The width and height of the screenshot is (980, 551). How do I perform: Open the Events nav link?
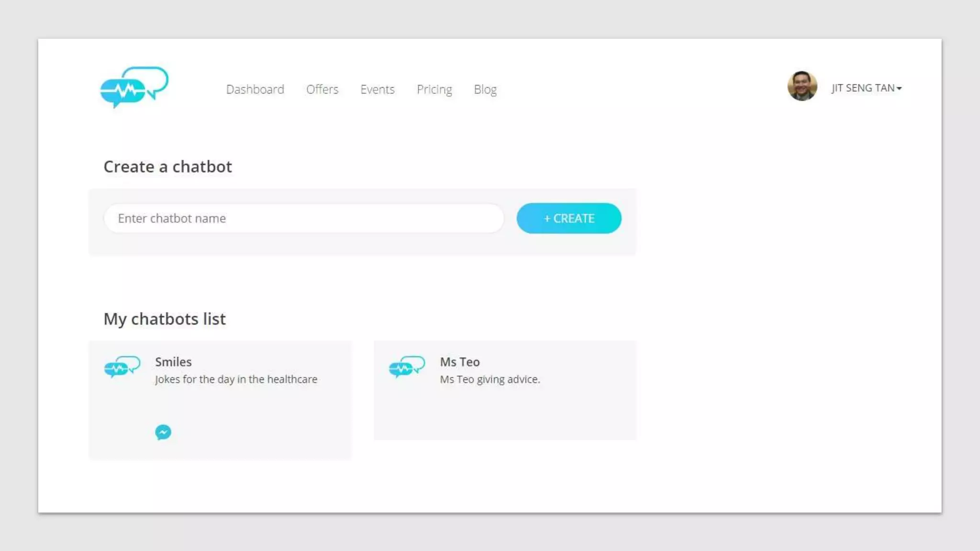[x=377, y=89]
